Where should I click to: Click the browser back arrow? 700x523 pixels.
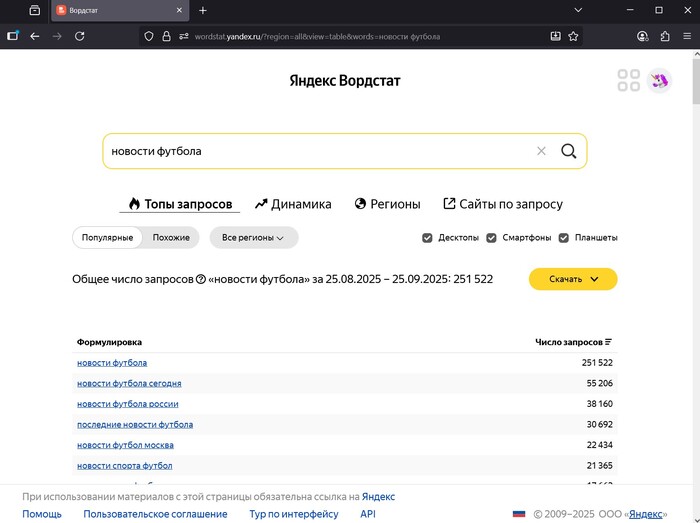click(x=35, y=36)
